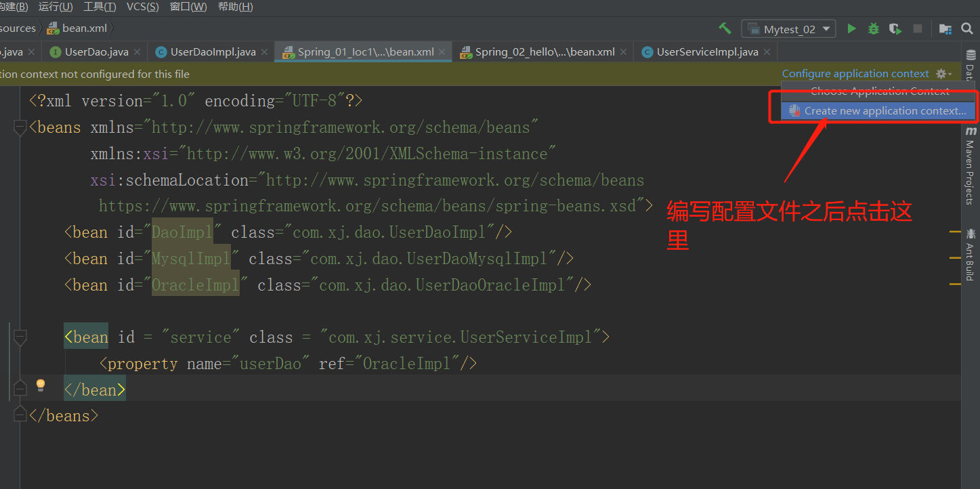Click the Configure application context link
The width and height of the screenshot is (980, 489).
(x=855, y=74)
